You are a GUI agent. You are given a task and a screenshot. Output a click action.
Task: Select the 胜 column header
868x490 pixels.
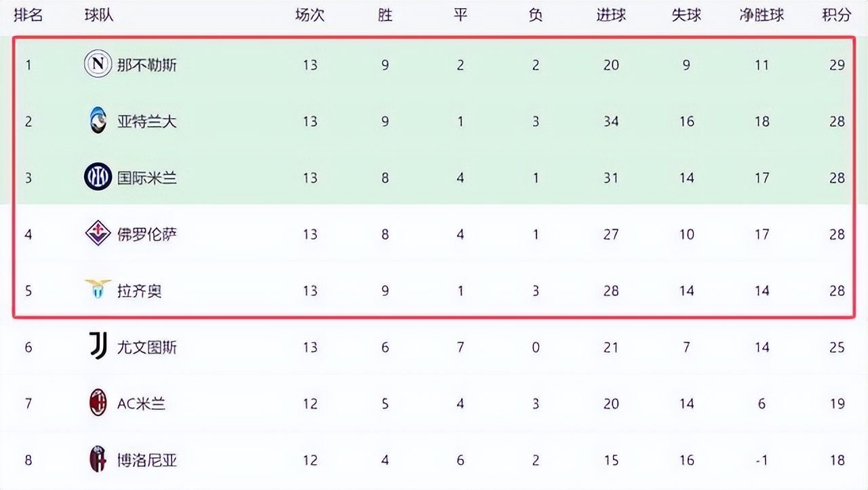[x=385, y=15]
